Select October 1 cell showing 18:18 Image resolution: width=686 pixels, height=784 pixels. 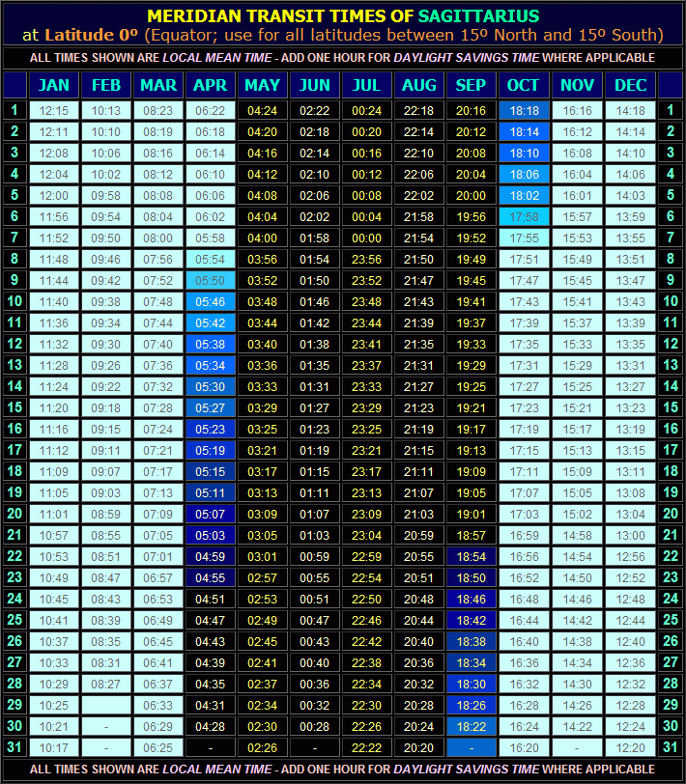[x=524, y=111]
